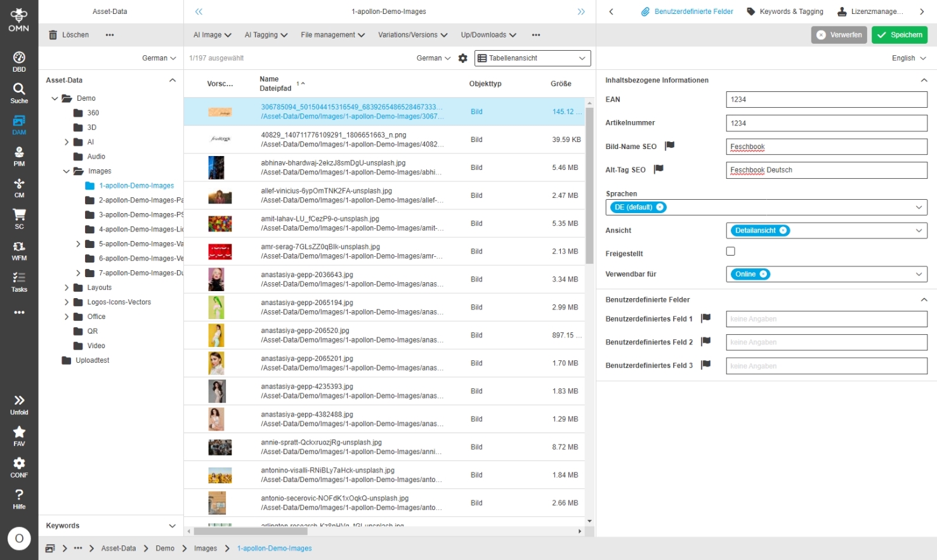Remove the Online tag chip
The width and height of the screenshot is (937, 560).
[763, 274]
